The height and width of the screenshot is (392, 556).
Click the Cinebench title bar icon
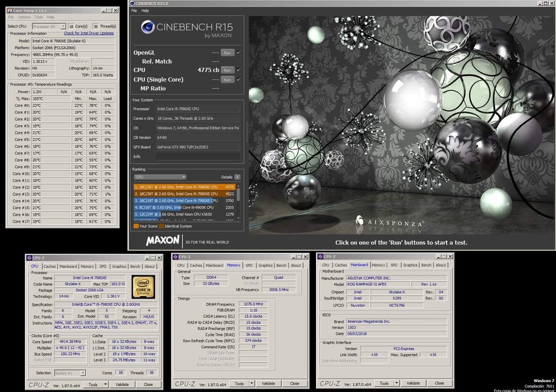[x=132, y=3]
